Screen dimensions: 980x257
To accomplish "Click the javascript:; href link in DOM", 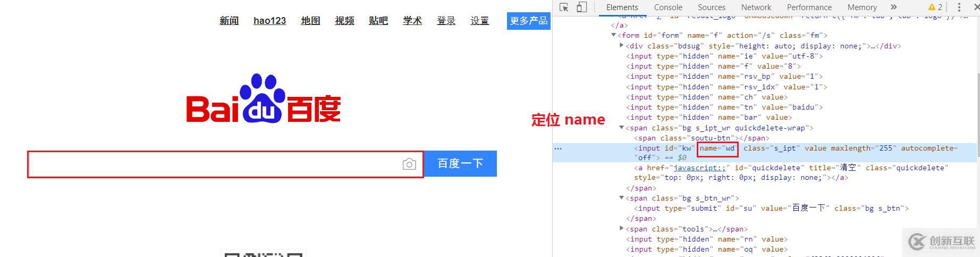I will coord(699,168).
